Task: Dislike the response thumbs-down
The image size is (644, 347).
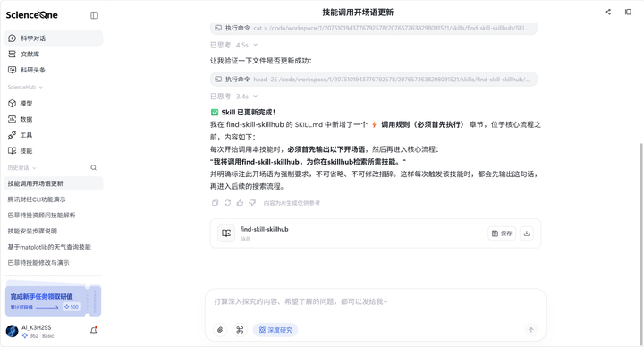Action: coord(252,203)
